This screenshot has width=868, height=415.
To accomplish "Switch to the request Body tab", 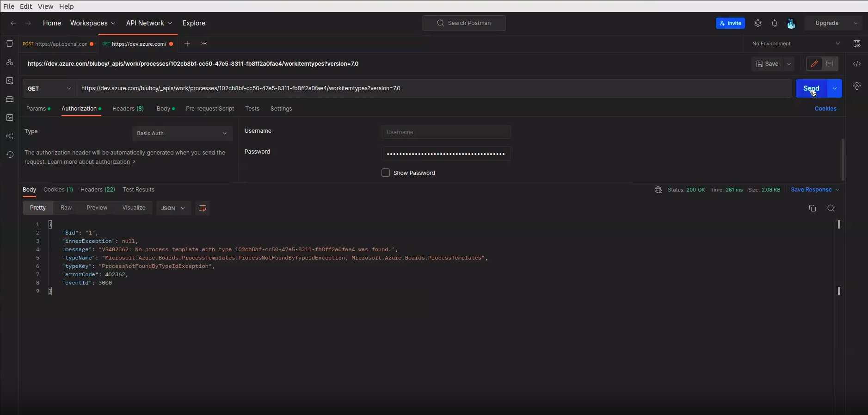I will click(x=166, y=109).
